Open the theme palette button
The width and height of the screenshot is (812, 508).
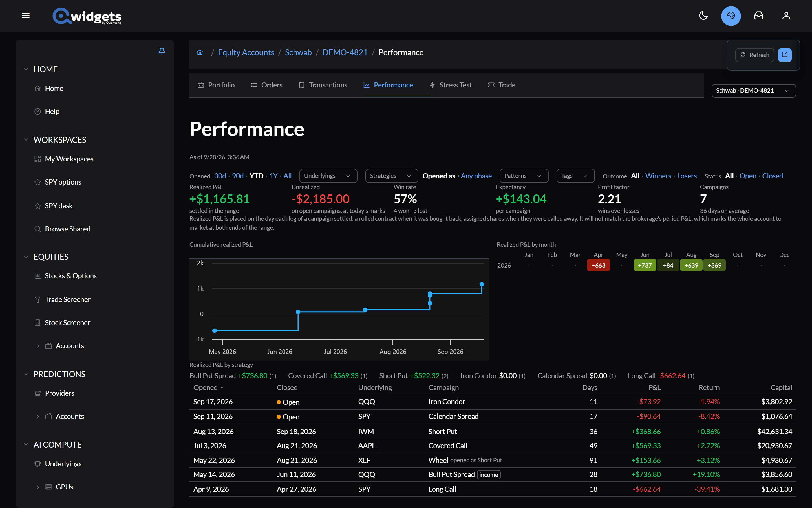731,16
